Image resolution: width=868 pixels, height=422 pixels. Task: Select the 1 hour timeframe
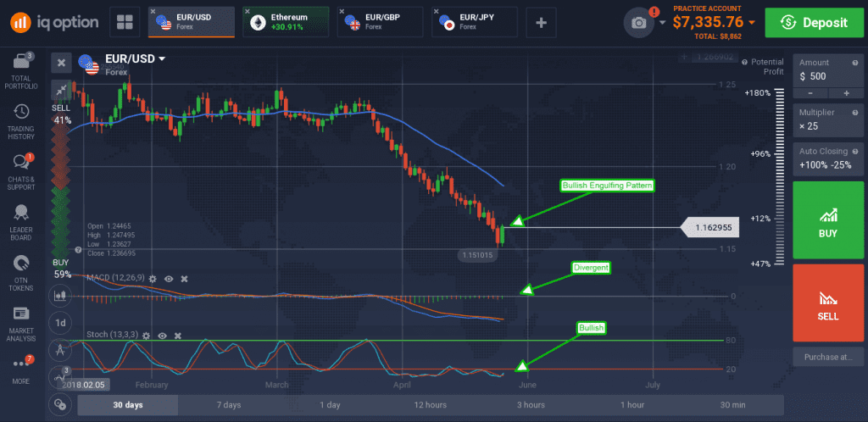(632, 405)
